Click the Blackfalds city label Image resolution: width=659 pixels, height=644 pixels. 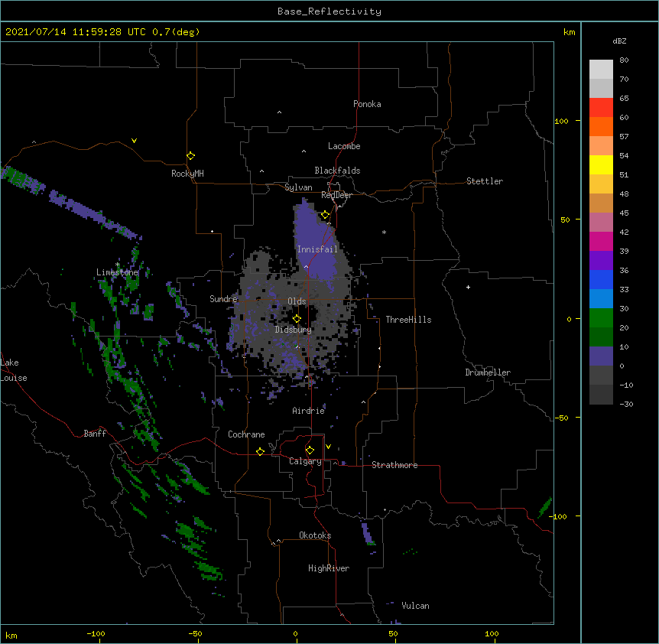(x=337, y=171)
